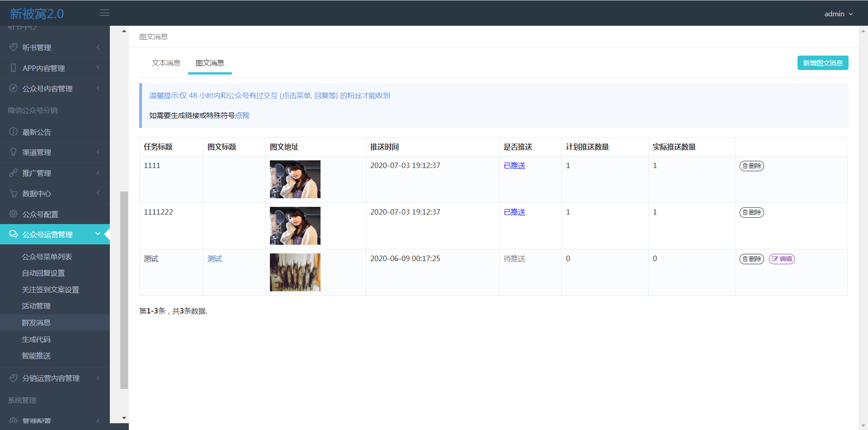Click the 数据中心 cart icon
The height and width of the screenshot is (430, 868).
click(x=14, y=193)
